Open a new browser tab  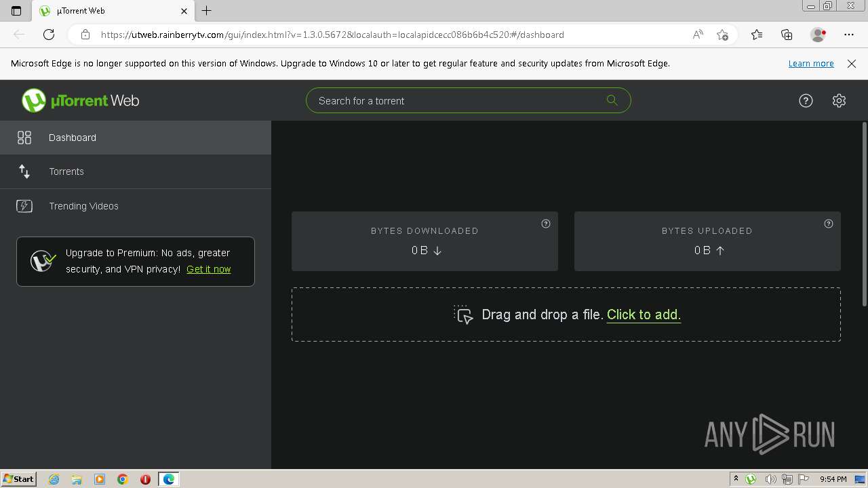pos(207,11)
